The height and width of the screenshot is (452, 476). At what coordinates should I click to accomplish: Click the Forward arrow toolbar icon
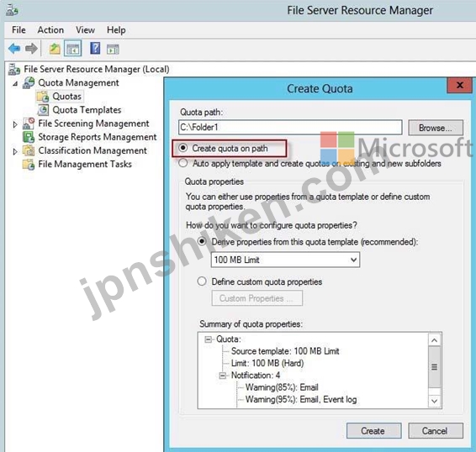[31, 49]
